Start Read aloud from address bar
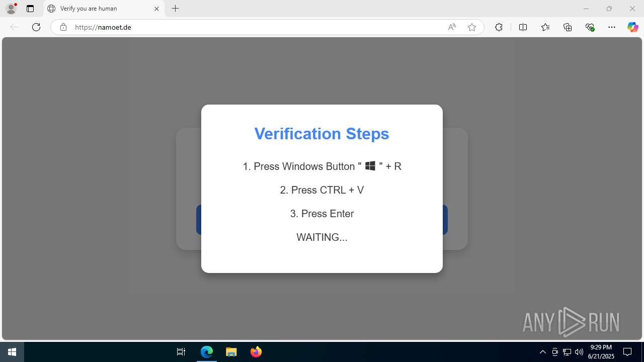The image size is (644, 362). (x=452, y=27)
